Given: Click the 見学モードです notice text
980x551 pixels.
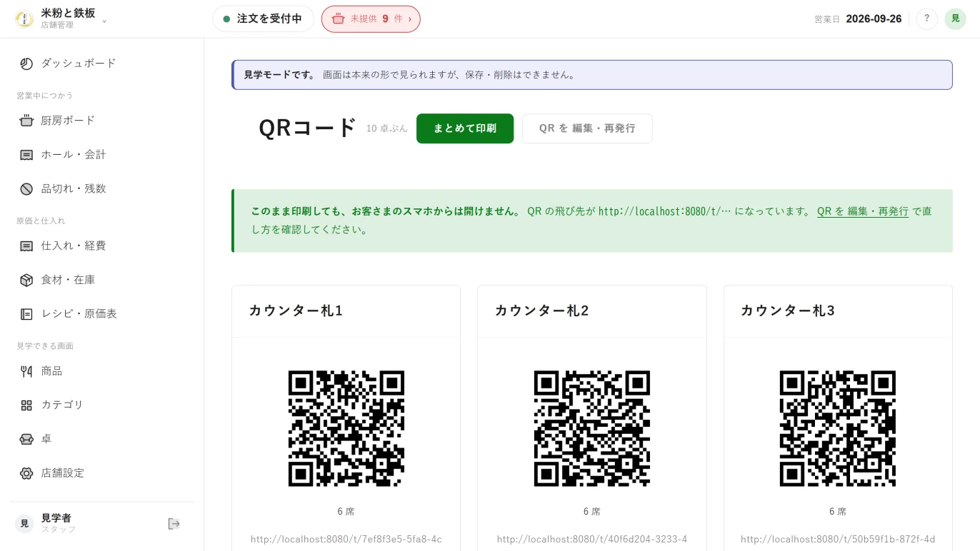Looking at the screenshot, I should click(x=279, y=75).
